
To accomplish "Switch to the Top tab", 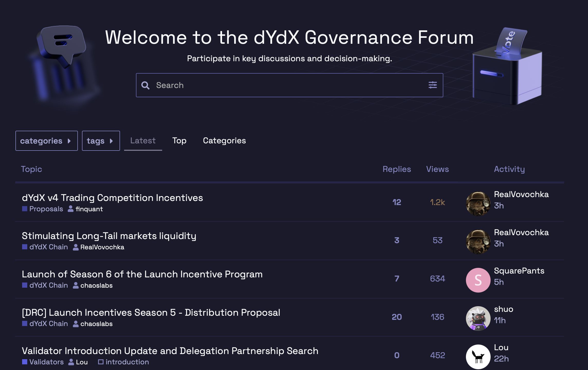I will [179, 140].
